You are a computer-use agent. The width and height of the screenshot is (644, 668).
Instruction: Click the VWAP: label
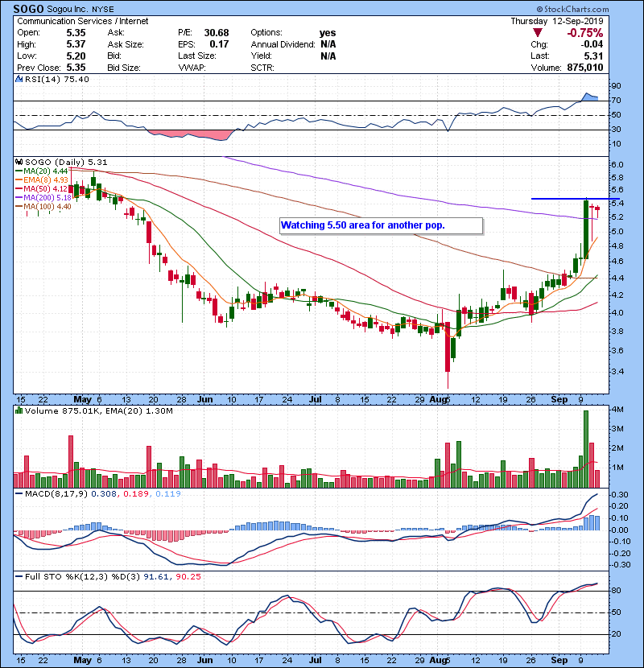[192, 68]
